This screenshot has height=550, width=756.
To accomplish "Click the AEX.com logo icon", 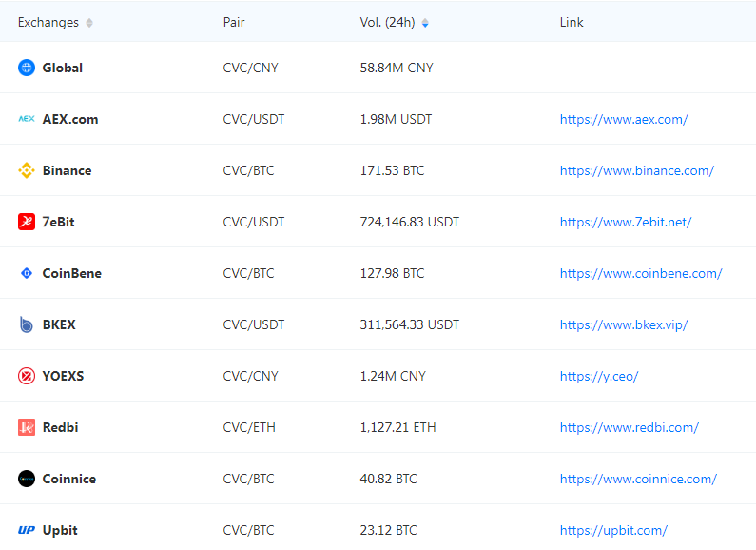I will (27, 119).
